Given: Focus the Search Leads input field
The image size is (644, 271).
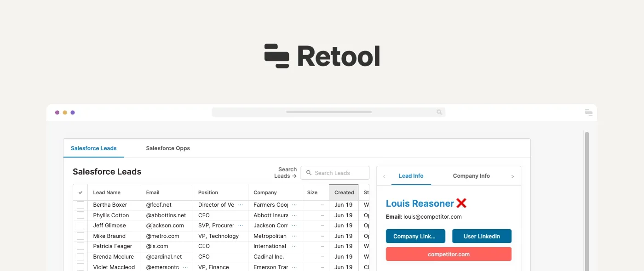Looking at the screenshot, I should pyautogui.click(x=335, y=173).
